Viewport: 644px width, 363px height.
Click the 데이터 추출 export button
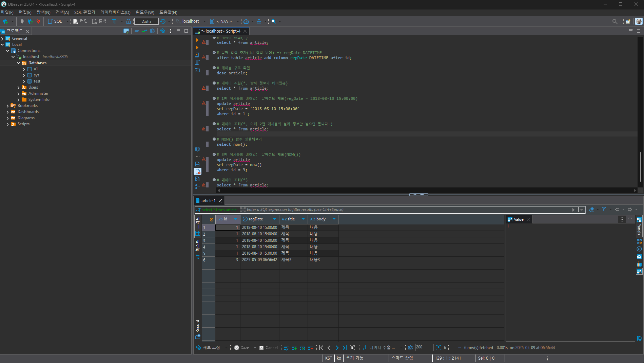[379, 348]
